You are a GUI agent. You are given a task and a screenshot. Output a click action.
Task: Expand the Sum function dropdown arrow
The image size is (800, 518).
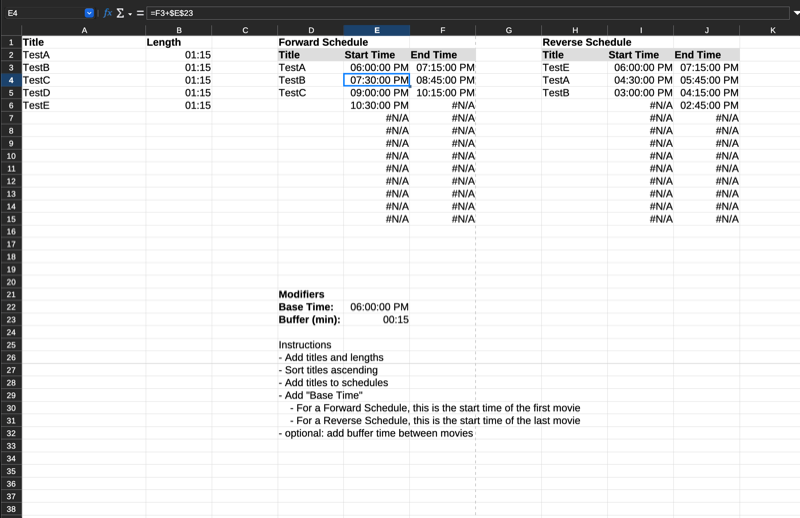130,14
